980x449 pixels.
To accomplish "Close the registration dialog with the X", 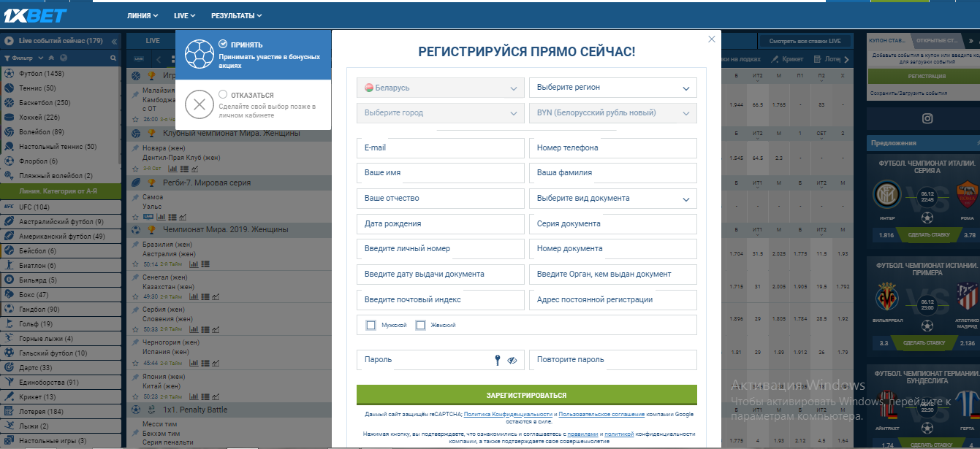I will 711,39.
